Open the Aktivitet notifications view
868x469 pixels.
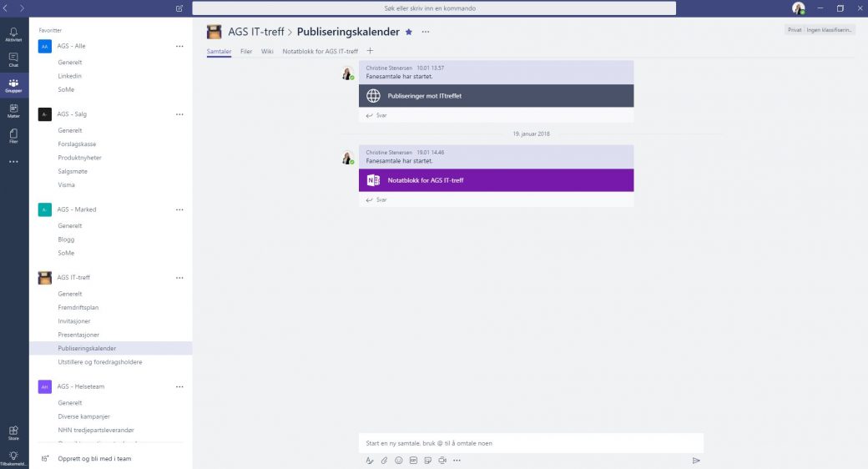tap(13, 33)
